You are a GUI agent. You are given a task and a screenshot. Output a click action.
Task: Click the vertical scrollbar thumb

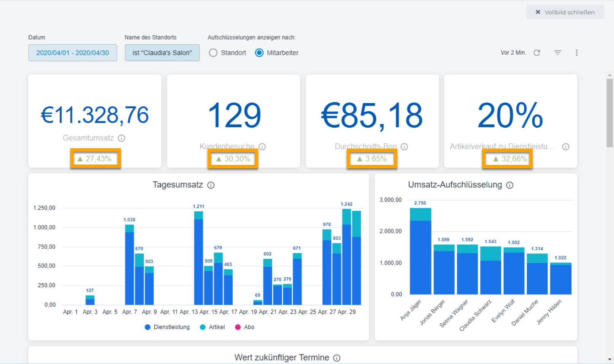610,112
